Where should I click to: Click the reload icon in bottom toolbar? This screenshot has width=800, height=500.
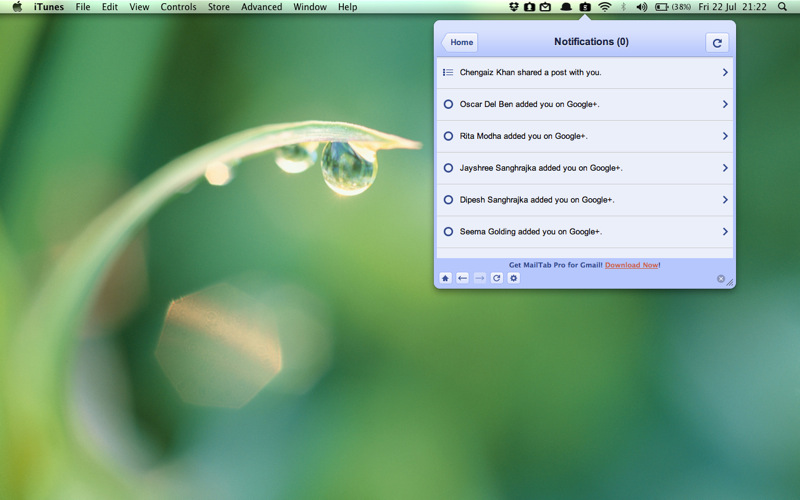tap(497, 278)
